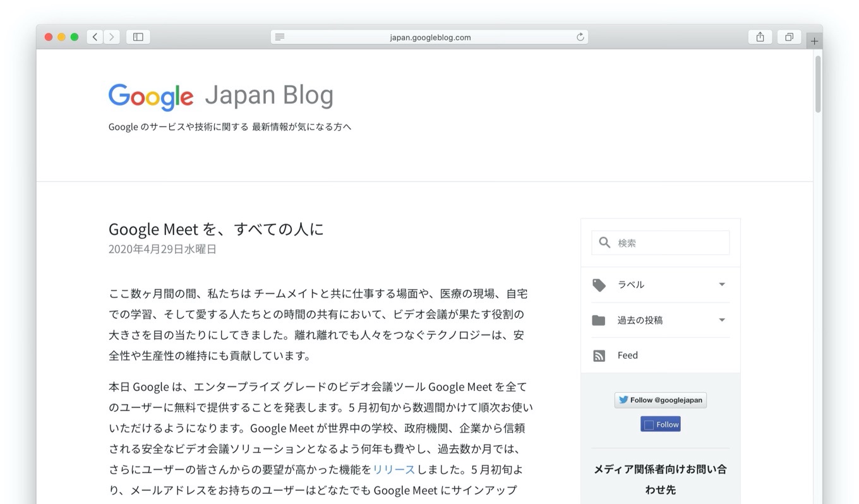Focus the 検索 search field
The image size is (859, 504).
point(660,243)
